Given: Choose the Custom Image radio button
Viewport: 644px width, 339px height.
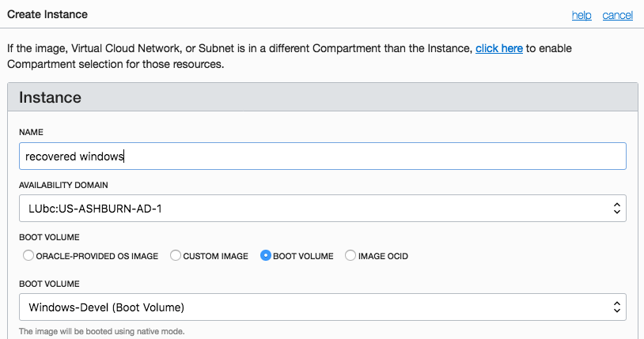Looking at the screenshot, I should (176, 256).
